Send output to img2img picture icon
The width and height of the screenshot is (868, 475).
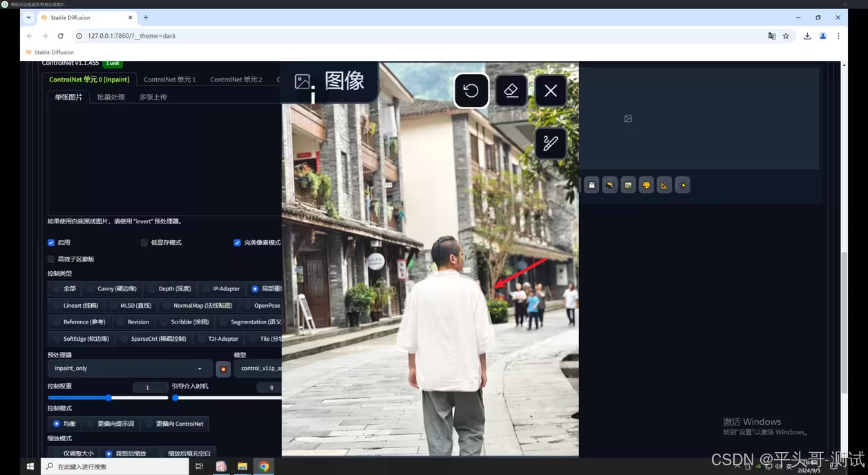coord(628,185)
